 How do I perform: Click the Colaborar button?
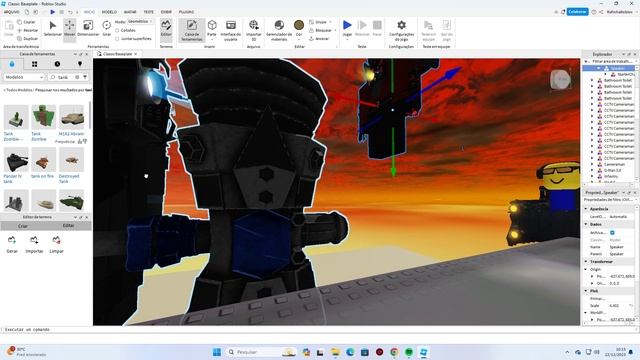tap(577, 12)
